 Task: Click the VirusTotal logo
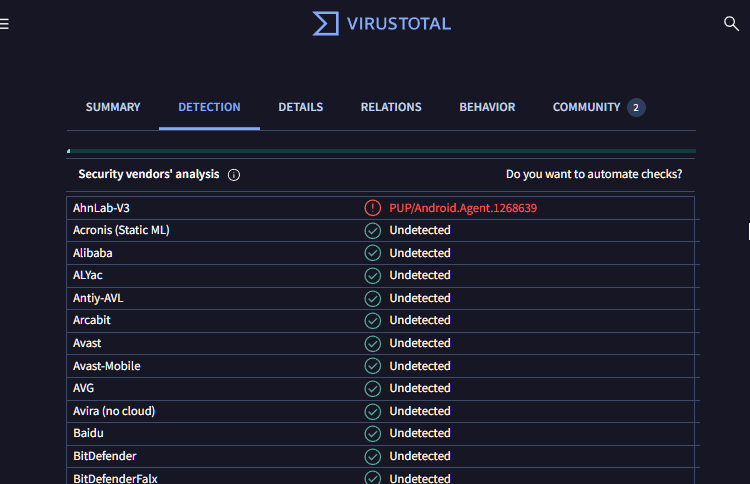(381, 23)
